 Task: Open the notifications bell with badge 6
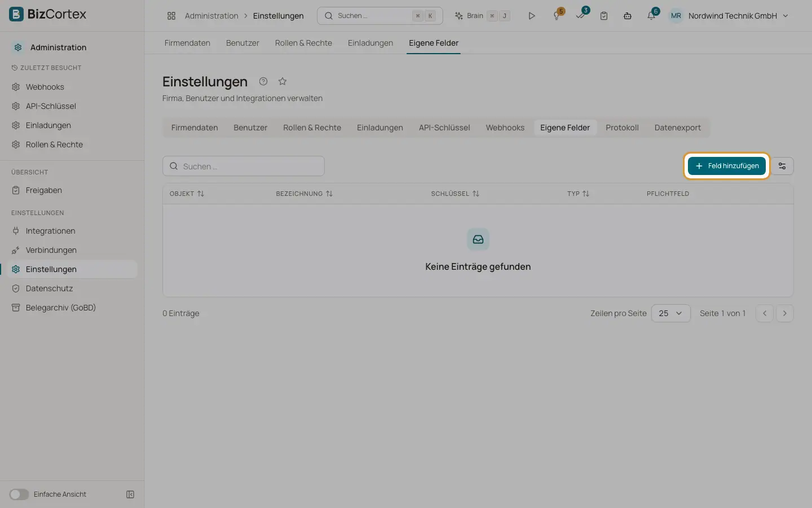tap(651, 16)
